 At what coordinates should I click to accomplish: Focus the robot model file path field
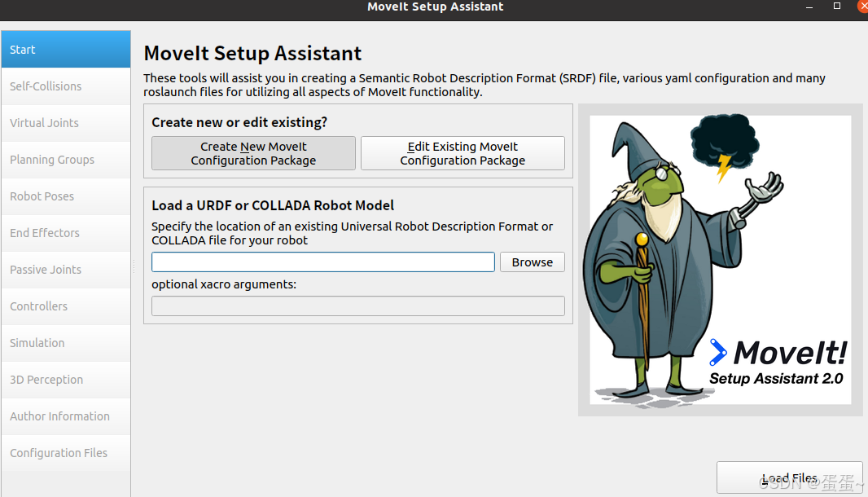[x=323, y=262]
